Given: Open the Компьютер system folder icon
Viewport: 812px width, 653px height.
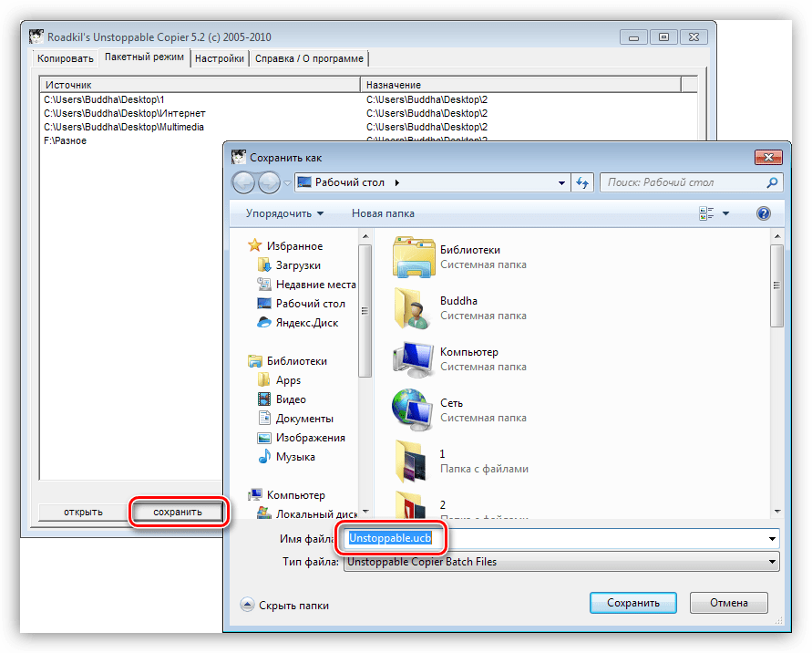Looking at the screenshot, I should click(x=414, y=359).
